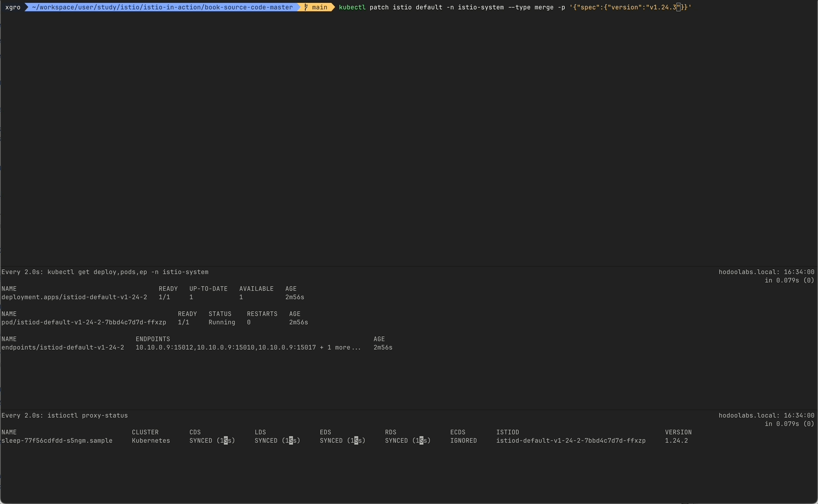
Task: Click pod/istiod-default-v1-24-2-7bbd4c7d7d-ffxzp name
Action: 84,322
